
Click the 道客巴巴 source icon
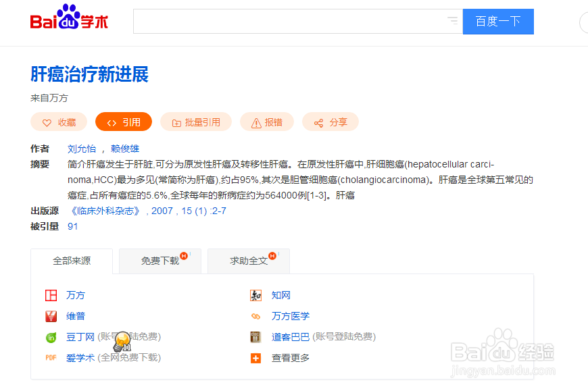(x=255, y=337)
